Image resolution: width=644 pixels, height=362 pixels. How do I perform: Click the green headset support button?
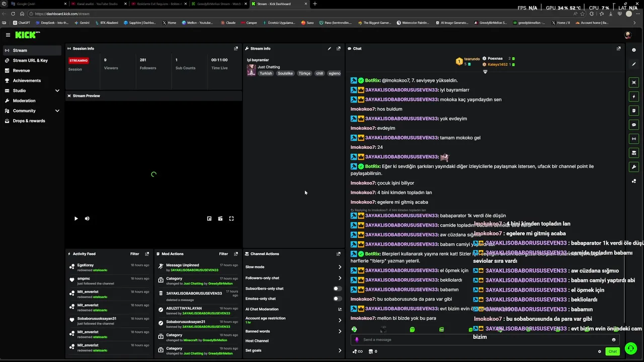coord(630,348)
